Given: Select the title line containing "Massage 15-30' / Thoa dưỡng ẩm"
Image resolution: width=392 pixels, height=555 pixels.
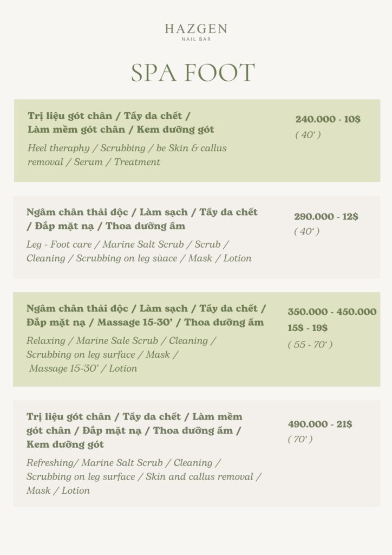Looking at the screenshot, I should pyautogui.click(x=145, y=322).
